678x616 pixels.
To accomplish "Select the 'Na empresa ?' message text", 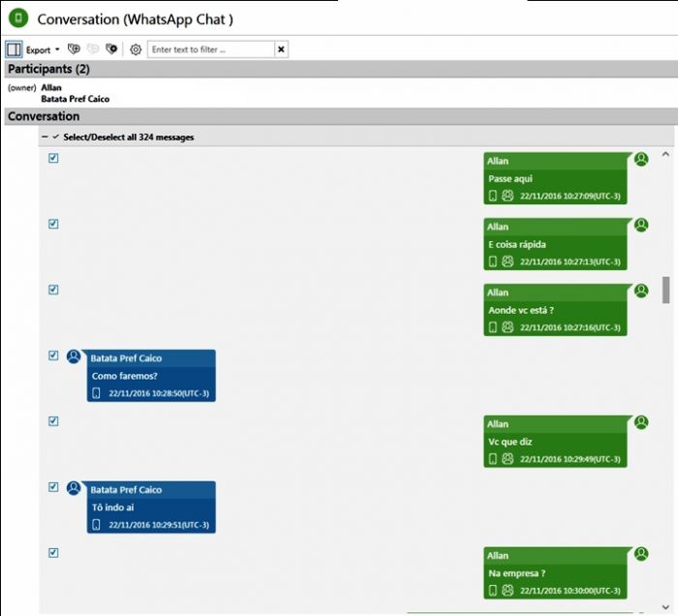I will (516, 573).
